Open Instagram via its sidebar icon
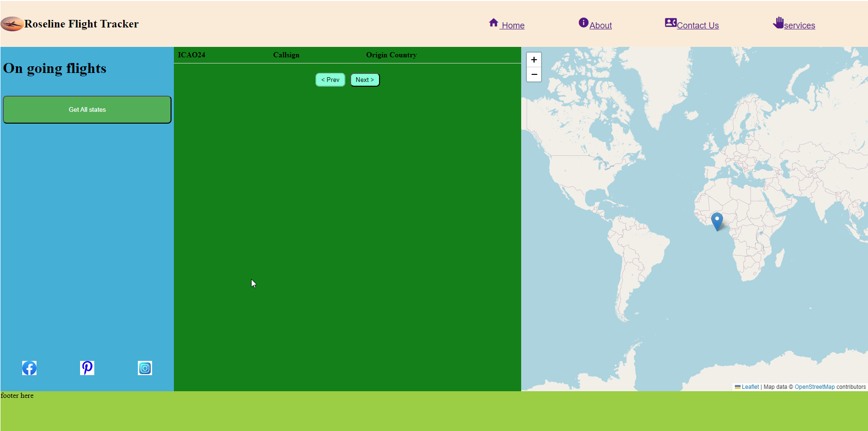 [x=145, y=368]
